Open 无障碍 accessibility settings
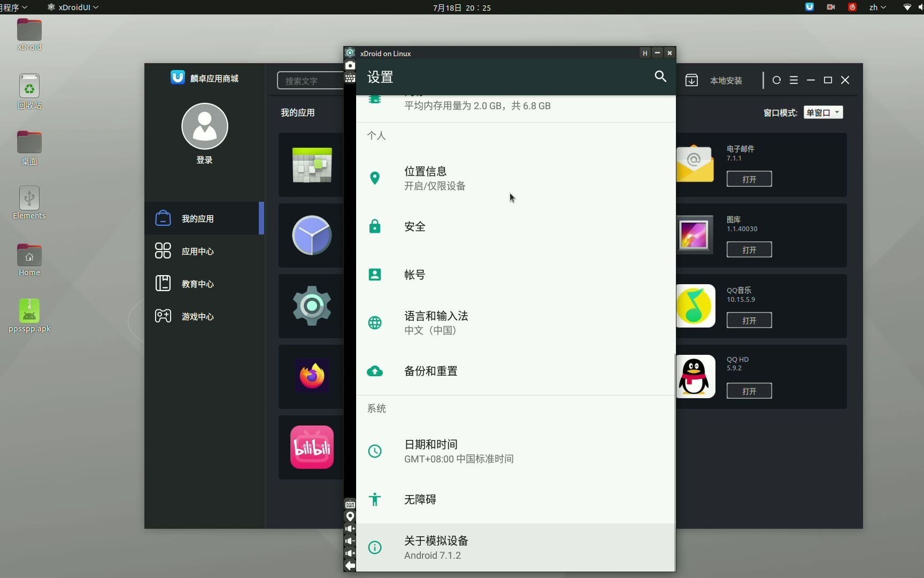Screen dimensions: 924x578 [515, 499]
